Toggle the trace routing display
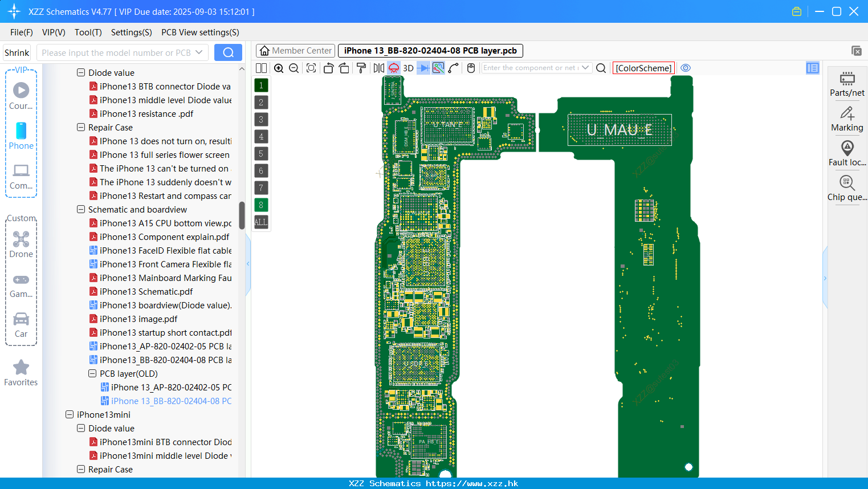Screen dimensions: 868x489 click(x=438, y=68)
